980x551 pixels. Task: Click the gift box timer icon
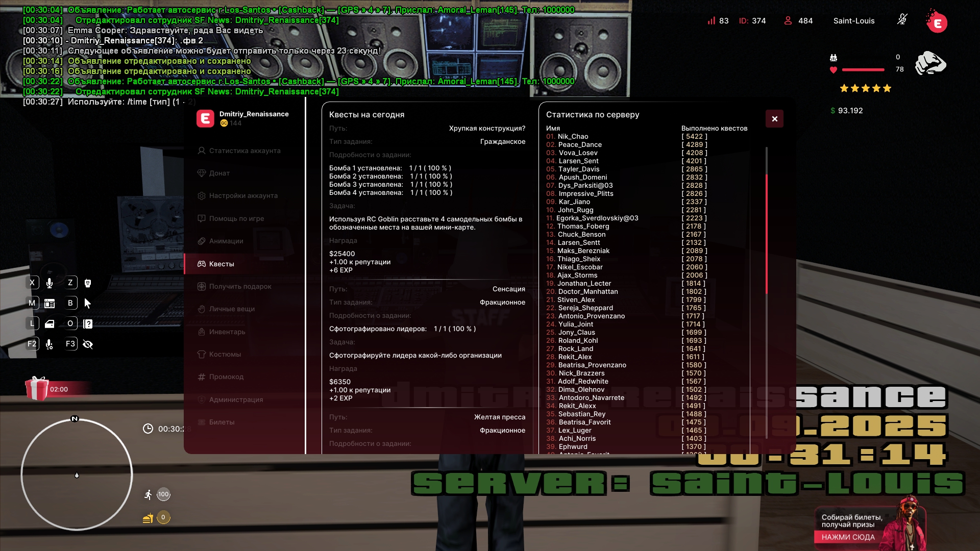point(37,389)
